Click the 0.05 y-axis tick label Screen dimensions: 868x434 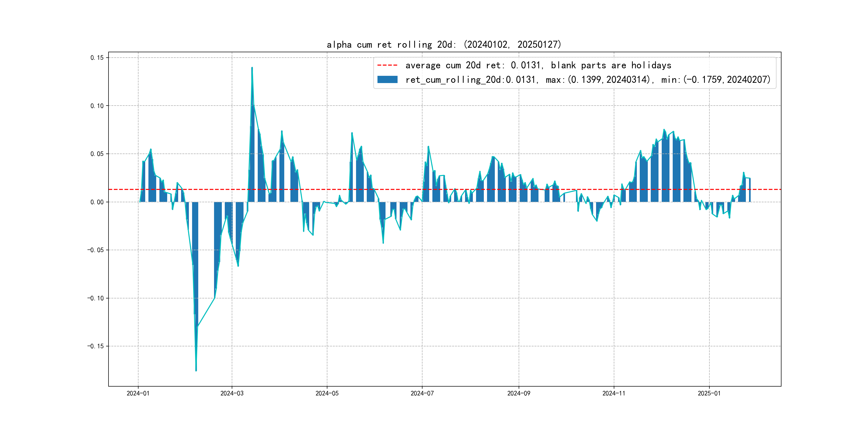tap(97, 154)
